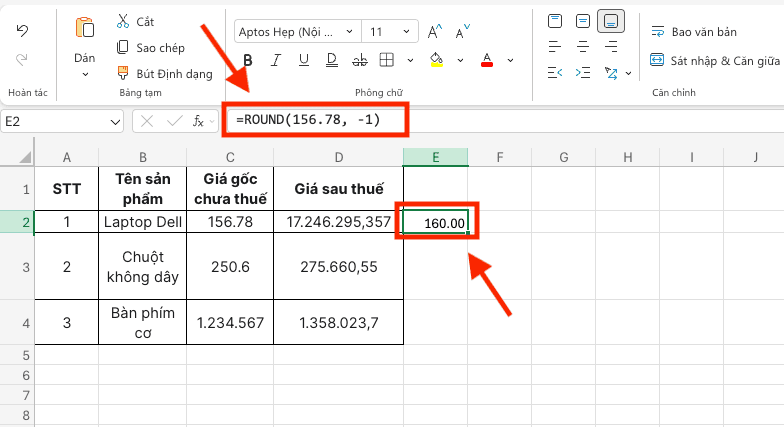Click the Laptop Dell cell
The height and width of the screenshot is (427, 784).
coord(142,222)
